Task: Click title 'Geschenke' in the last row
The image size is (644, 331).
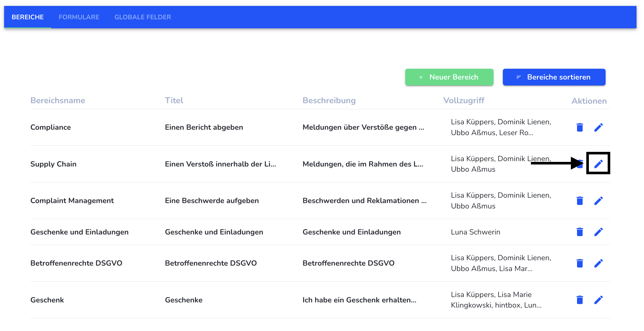Action: pos(184,300)
